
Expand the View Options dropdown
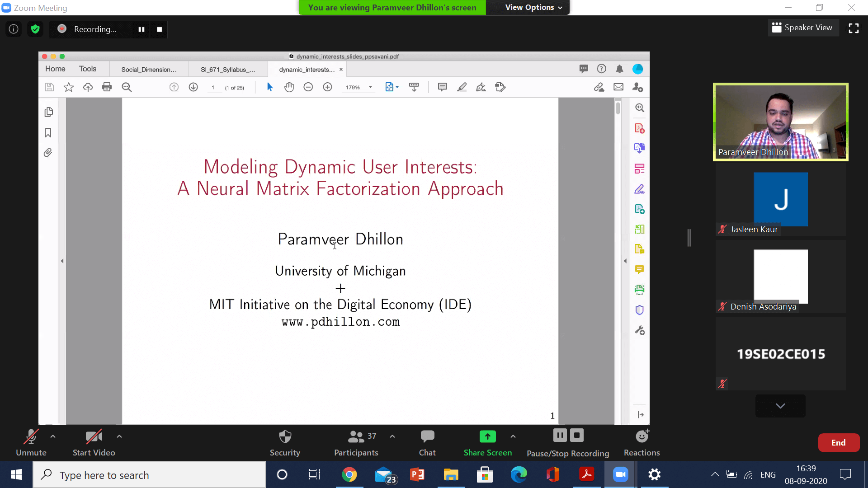[533, 7]
